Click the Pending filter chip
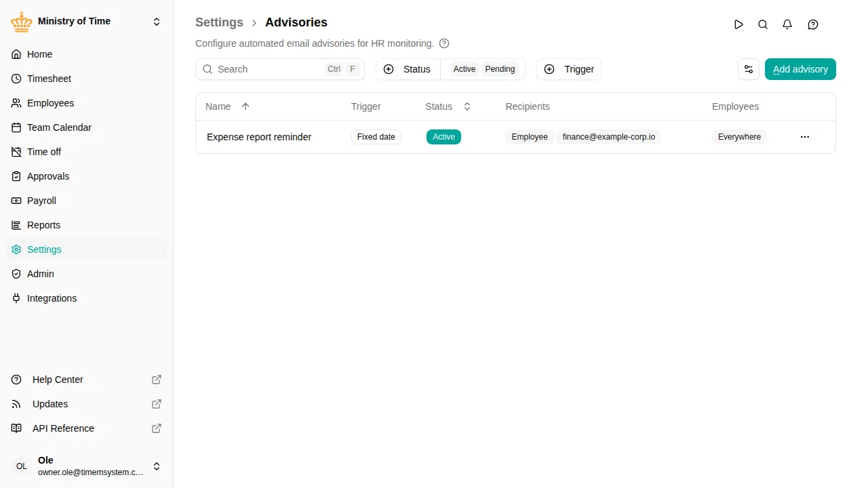The height and width of the screenshot is (488, 868). [x=500, y=69]
